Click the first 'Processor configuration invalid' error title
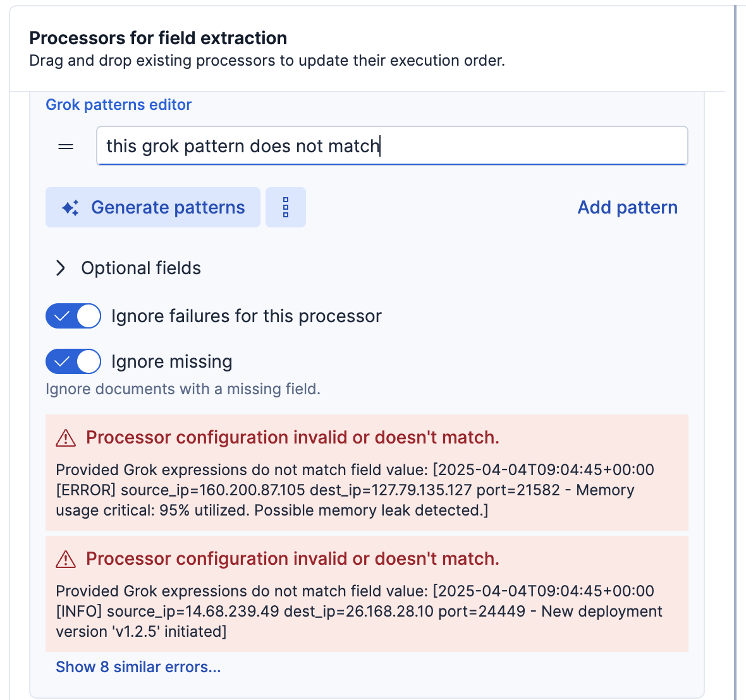 click(x=293, y=437)
